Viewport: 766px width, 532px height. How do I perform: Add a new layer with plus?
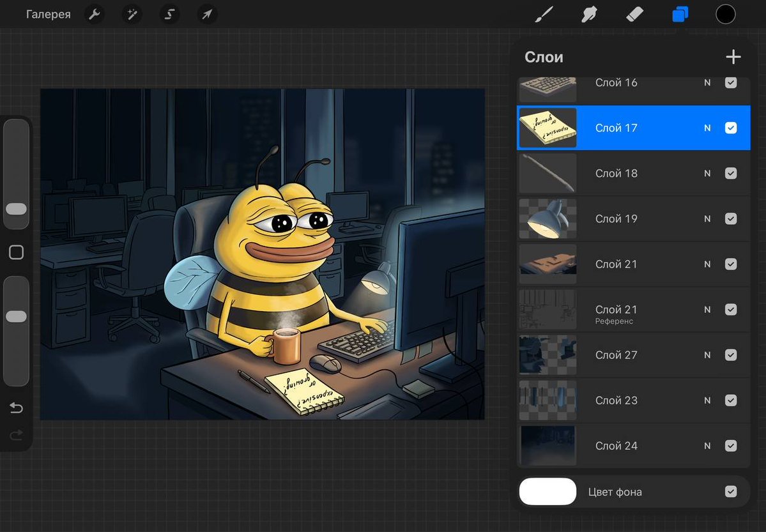733,57
